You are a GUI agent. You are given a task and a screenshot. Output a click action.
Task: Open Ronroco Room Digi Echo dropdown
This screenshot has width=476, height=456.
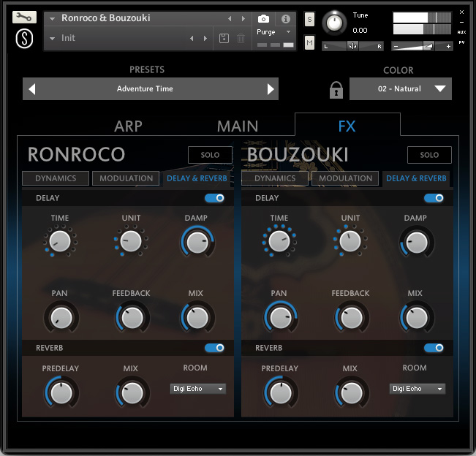coord(198,389)
